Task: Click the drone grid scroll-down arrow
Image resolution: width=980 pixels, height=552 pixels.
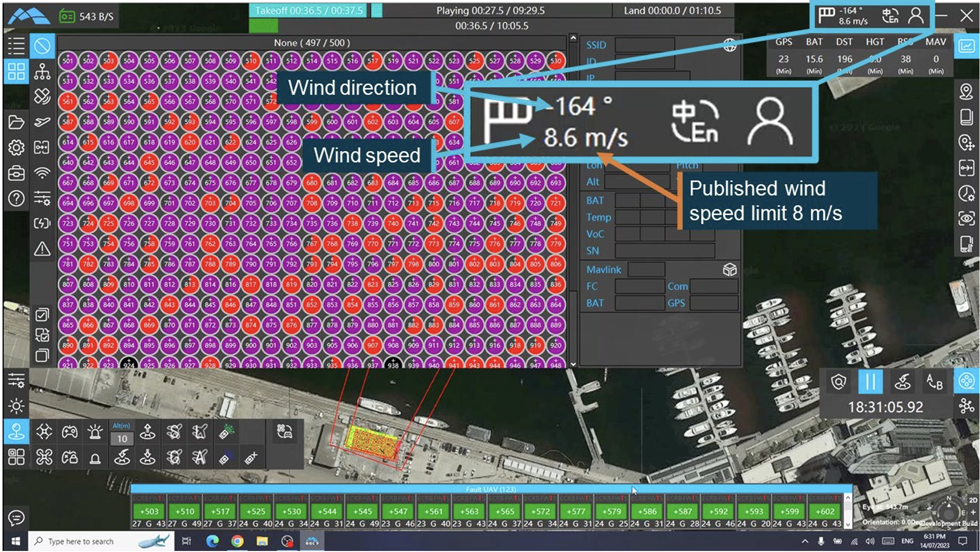Action: (x=573, y=364)
